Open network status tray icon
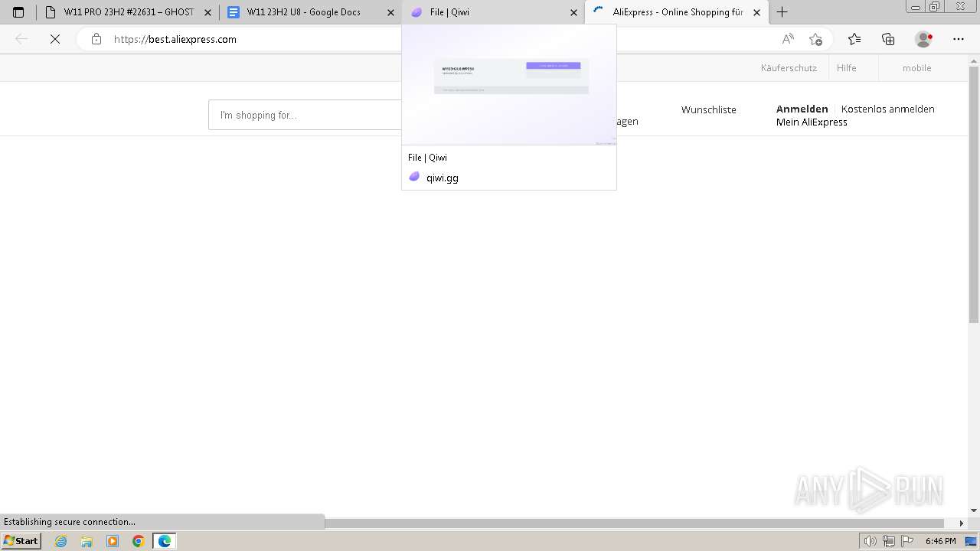 click(888, 541)
